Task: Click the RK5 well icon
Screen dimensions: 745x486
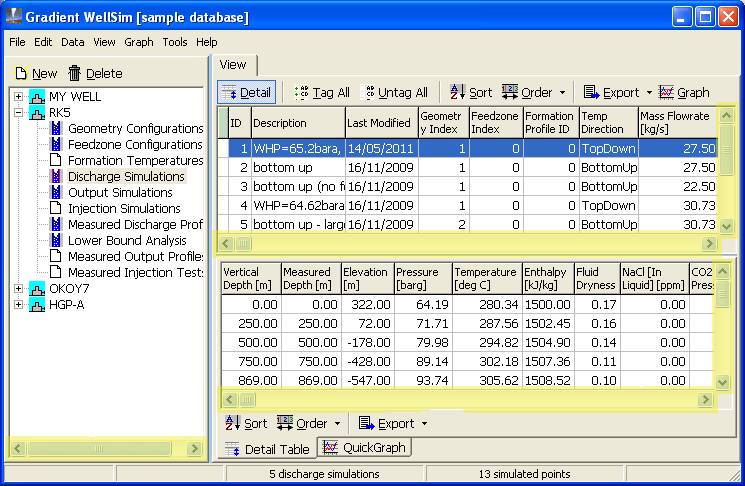Action: coord(37,113)
